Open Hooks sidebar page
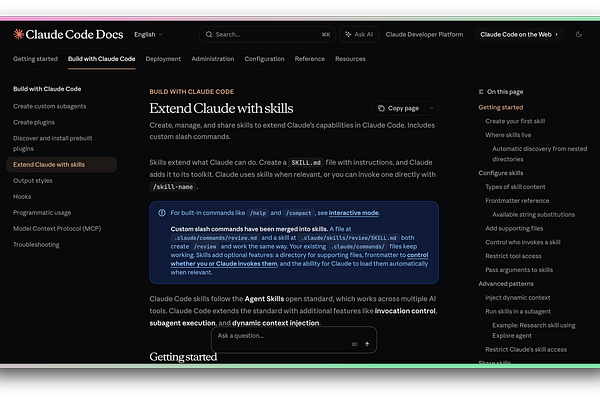 tap(22, 197)
